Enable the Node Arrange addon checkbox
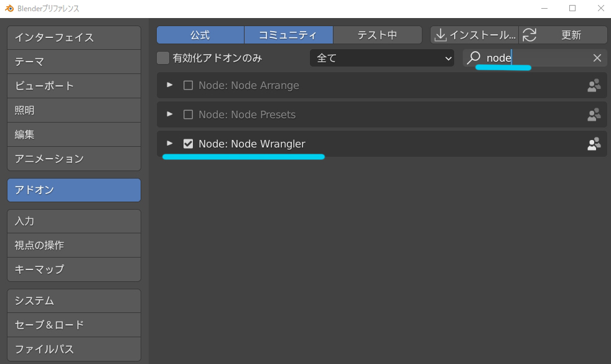 (x=188, y=85)
